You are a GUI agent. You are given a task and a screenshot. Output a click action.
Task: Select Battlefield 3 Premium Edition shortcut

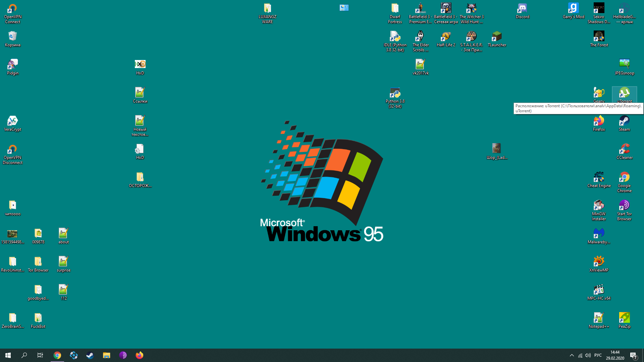(x=420, y=13)
